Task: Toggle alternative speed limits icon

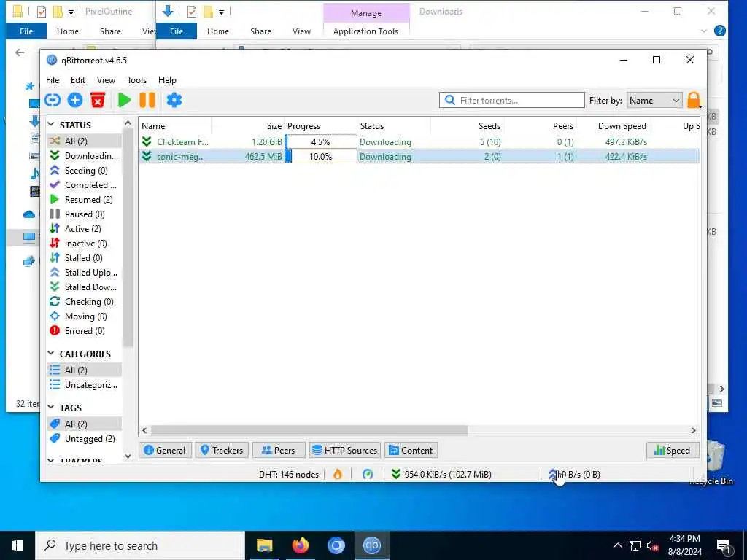Action: [x=368, y=474]
